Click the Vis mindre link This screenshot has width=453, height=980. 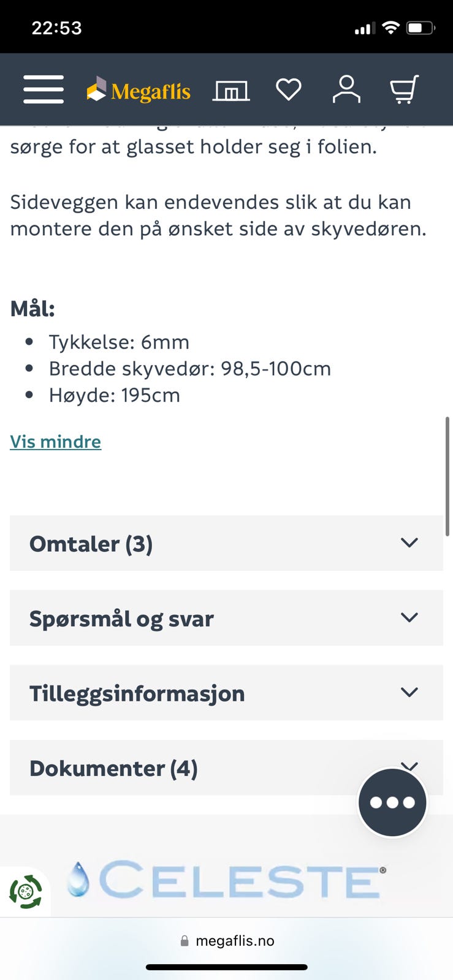(x=56, y=442)
